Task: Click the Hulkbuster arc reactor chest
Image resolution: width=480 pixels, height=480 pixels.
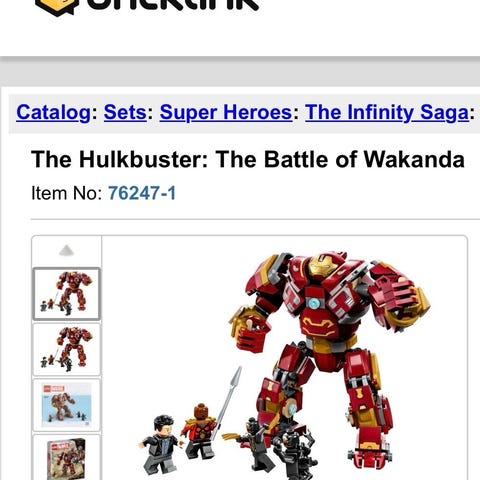Action: 314,303
